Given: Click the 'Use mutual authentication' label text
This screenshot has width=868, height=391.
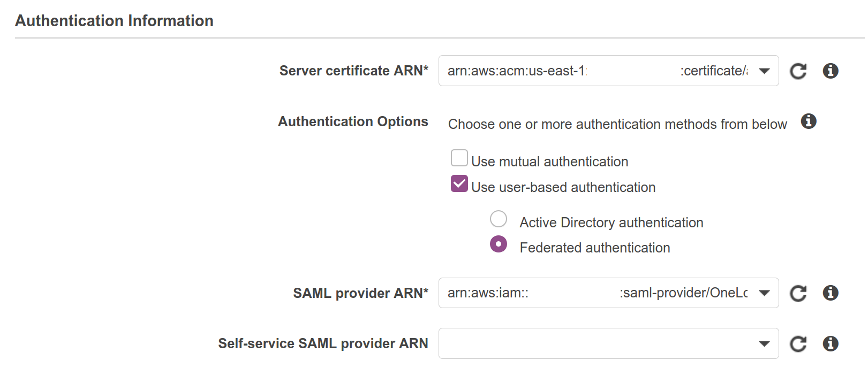Looking at the screenshot, I should coord(549,162).
